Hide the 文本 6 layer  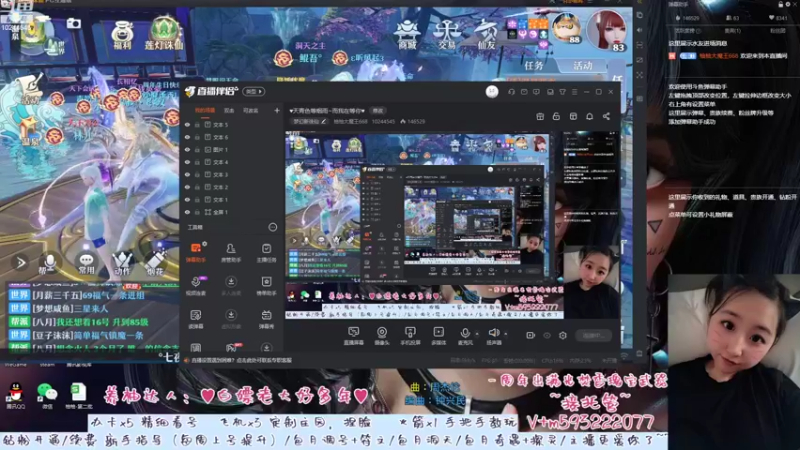tap(187, 137)
